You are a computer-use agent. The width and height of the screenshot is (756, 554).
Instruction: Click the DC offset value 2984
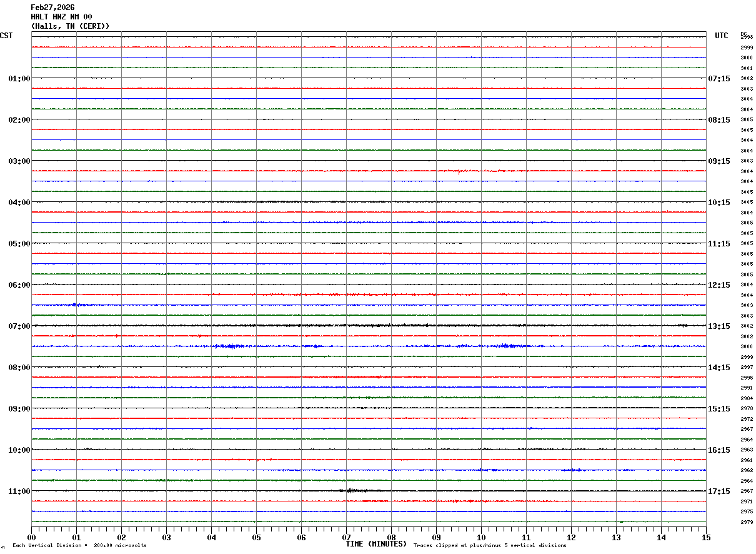coord(747,398)
